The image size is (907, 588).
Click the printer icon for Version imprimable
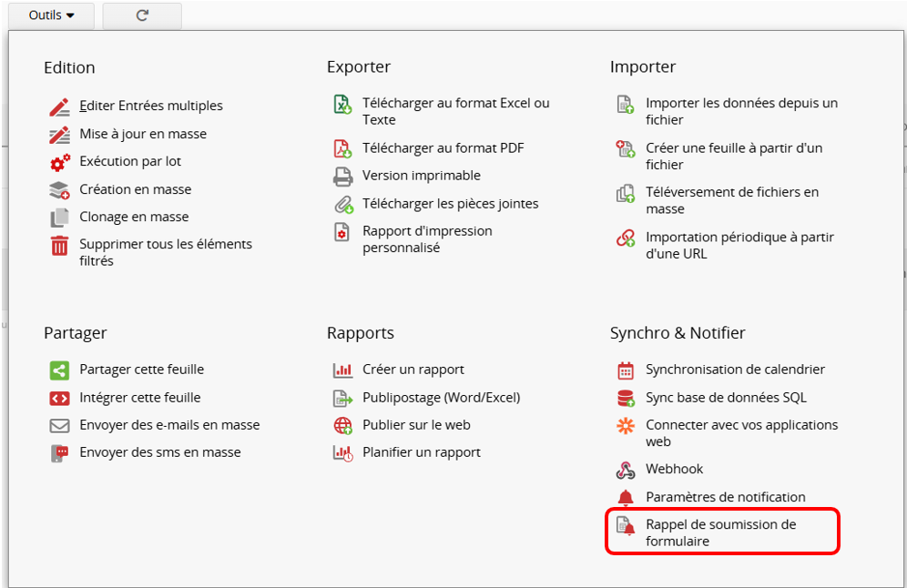click(342, 176)
